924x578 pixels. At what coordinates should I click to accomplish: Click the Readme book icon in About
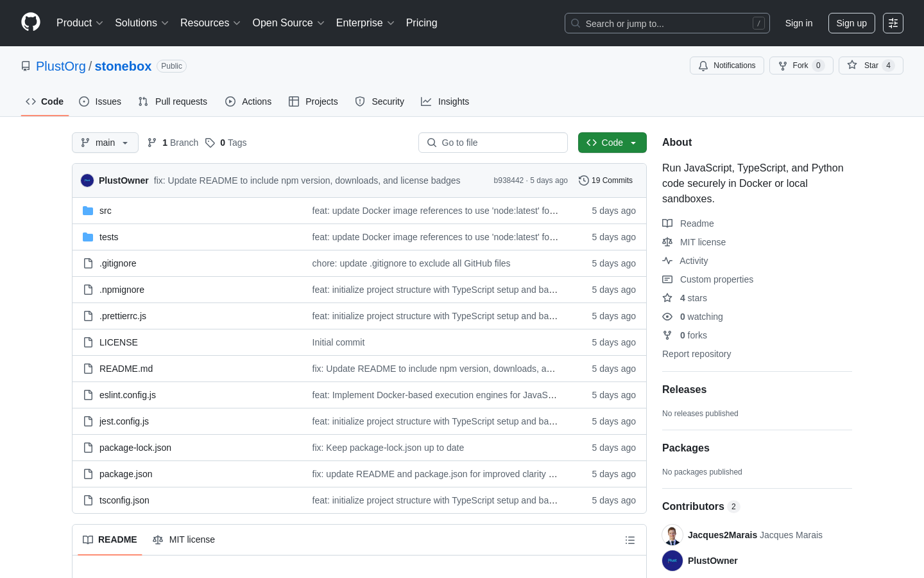pyautogui.click(x=667, y=223)
